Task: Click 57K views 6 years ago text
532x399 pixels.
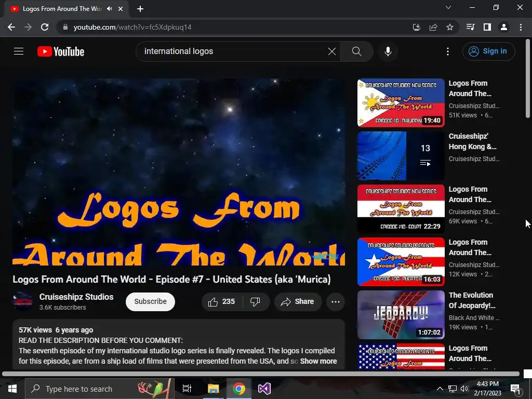Action: [x=56, y=330]
